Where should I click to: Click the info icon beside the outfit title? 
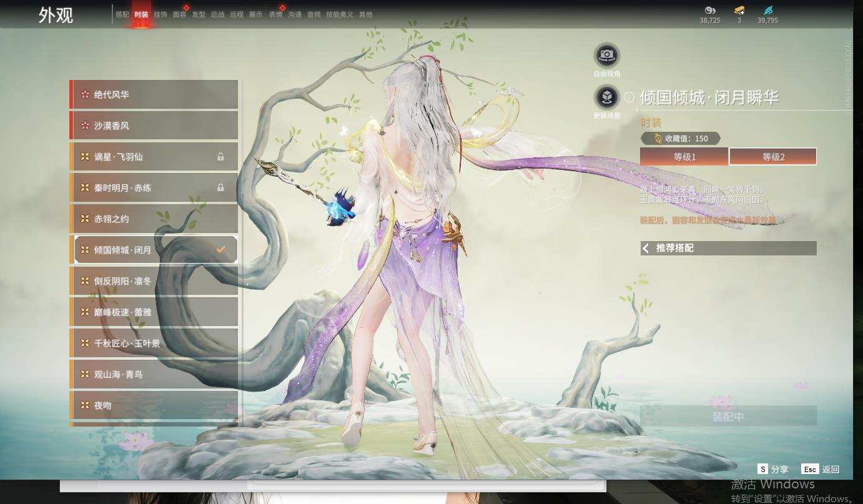pos(629,97)
